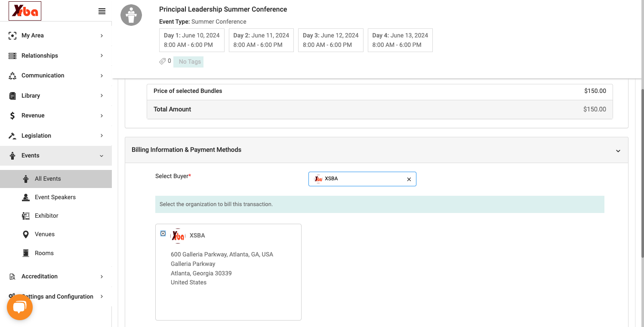Open the chat support bubble icon
The width and height of the screenshot is (644, 327).
[20, 307]
